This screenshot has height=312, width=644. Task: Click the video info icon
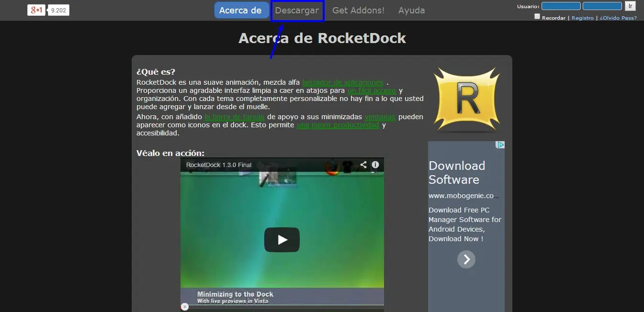375,165
